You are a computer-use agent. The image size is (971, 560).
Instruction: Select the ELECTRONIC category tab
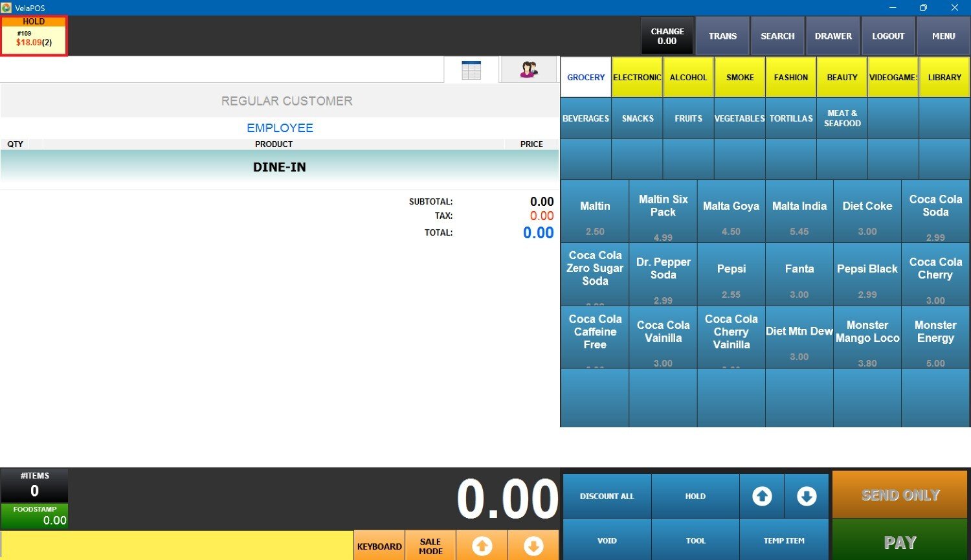637,77
